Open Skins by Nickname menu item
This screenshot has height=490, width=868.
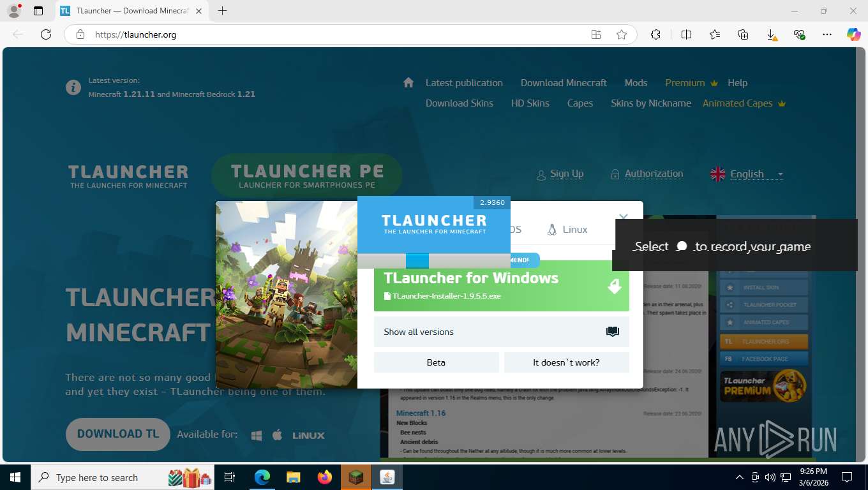click(x=651, y=103)
